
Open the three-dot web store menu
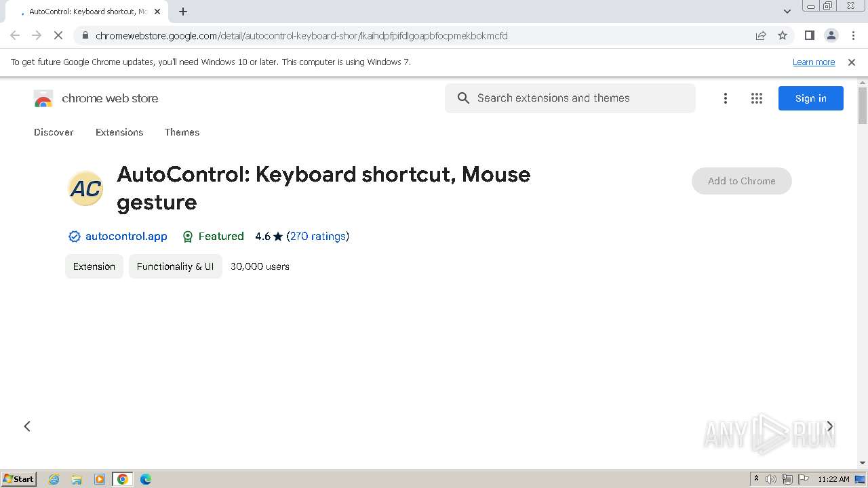[725, 99]
